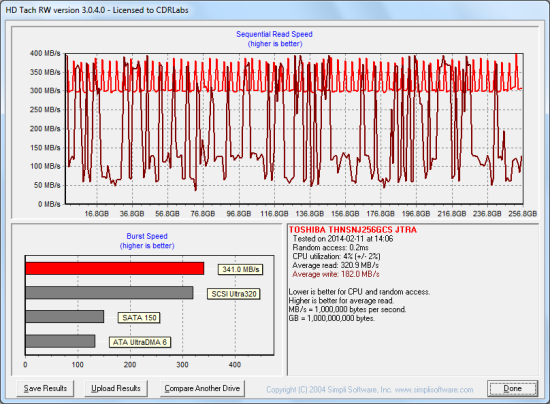
Task: Select the ATA UltraDMA 6 label
Action: coord(140,342)
